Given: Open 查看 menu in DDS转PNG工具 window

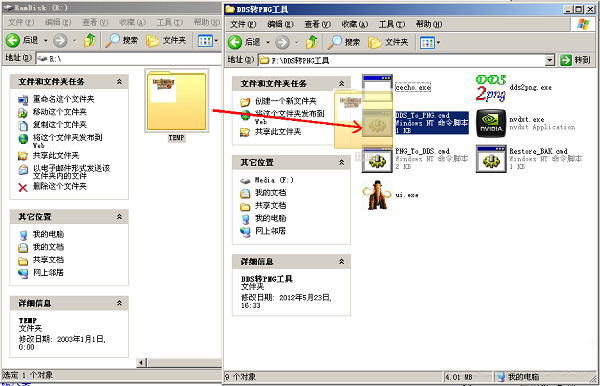Looking at the screenshot, I should point(317,24).
